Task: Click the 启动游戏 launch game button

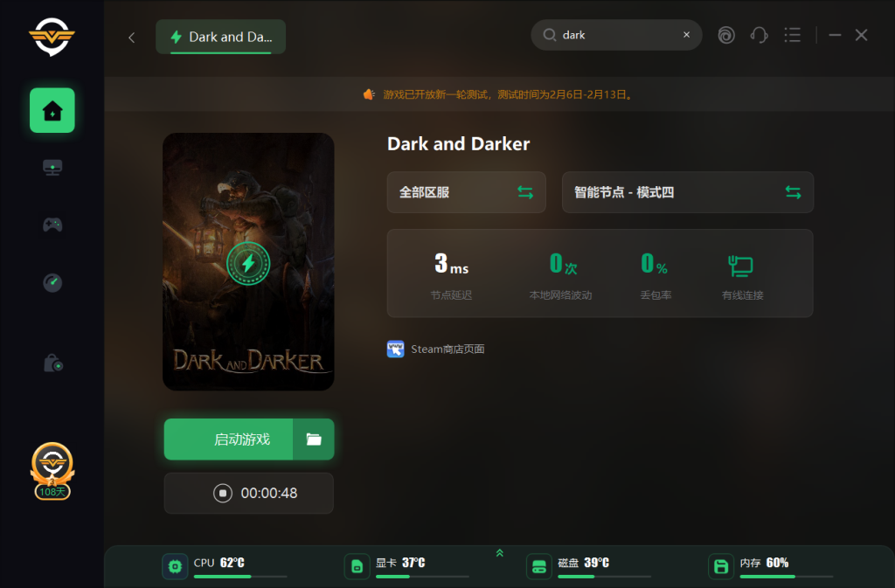Action: pyautogui.click(x=228, y=439)
